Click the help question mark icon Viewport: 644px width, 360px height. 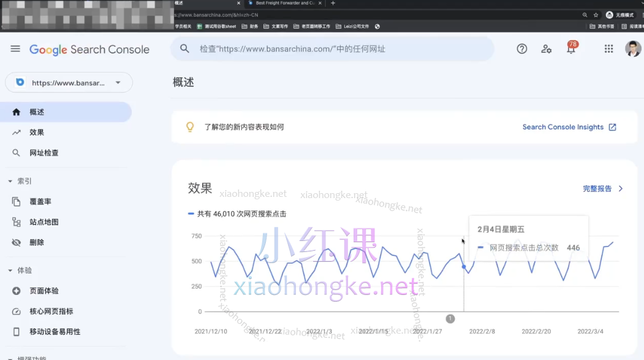point(522,49)
